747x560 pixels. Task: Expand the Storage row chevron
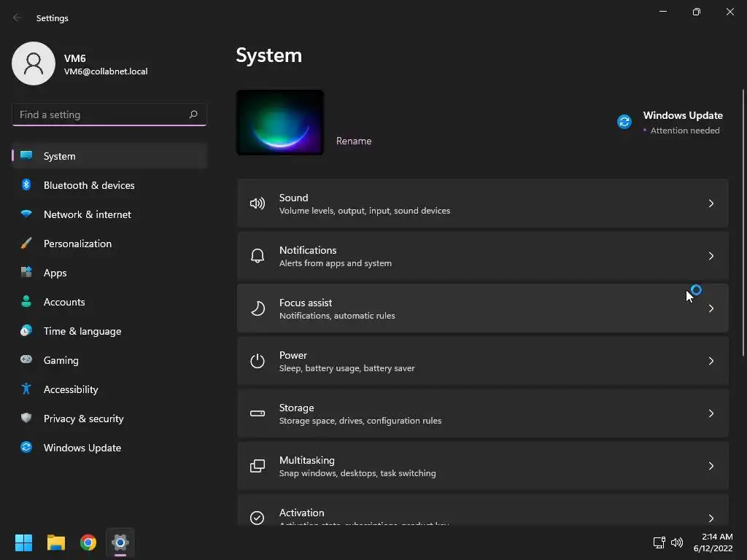click(x=711, y=413)
